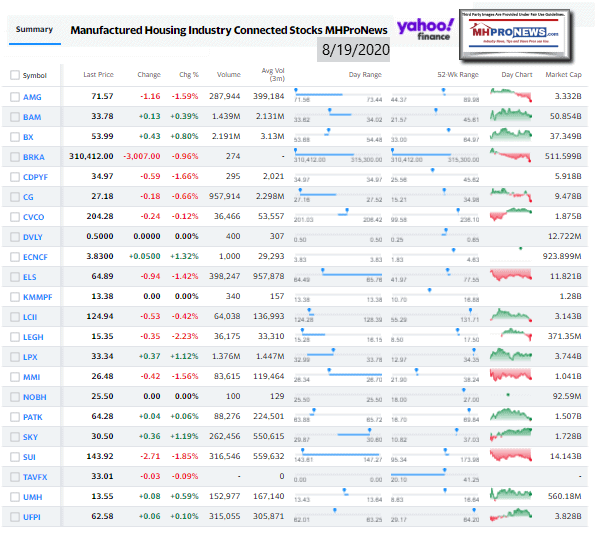The height and width of the screenshot is (533, 597).
Task: Check the BRKA row checkbox
Action: 15,157
